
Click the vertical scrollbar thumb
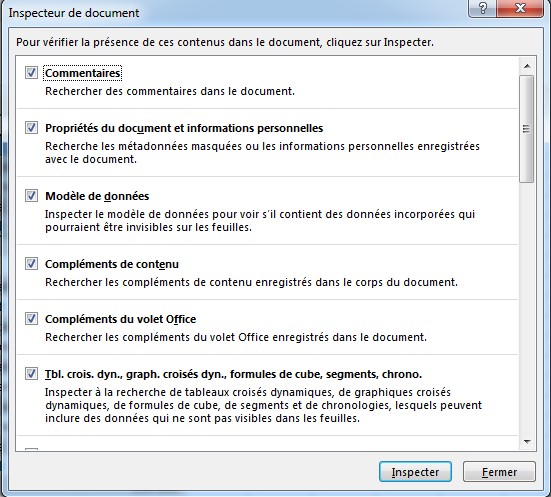pyautogui.click(x=526, y=129)
